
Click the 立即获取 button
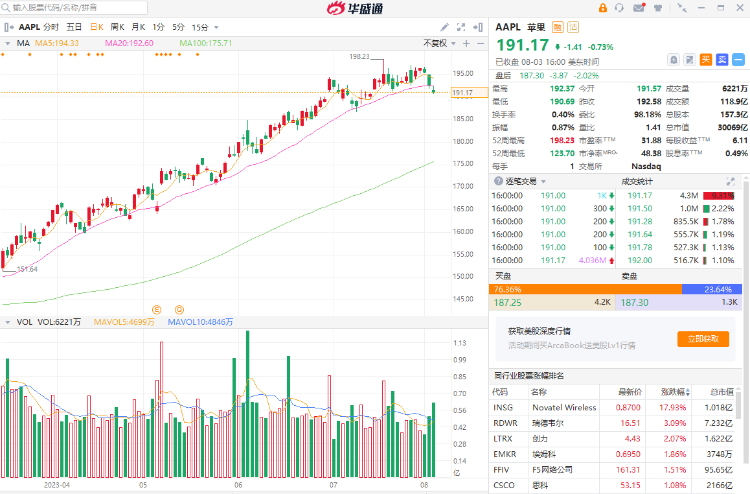[x=703, y=339]
